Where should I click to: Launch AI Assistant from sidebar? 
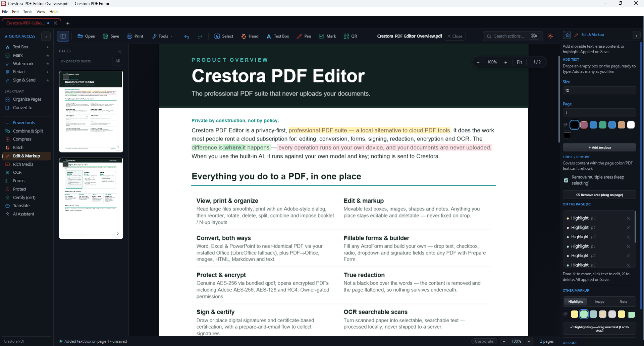23,214
